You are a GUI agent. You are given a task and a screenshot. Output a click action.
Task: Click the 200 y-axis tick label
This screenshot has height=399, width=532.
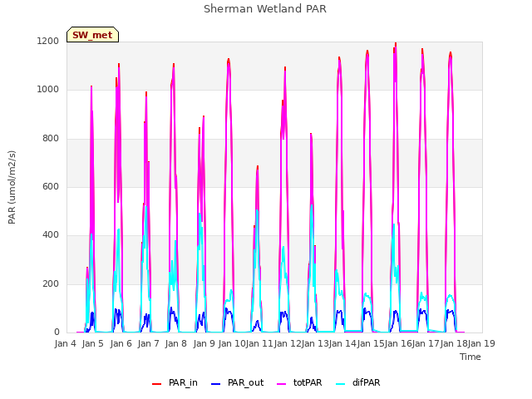coord(51,284)
